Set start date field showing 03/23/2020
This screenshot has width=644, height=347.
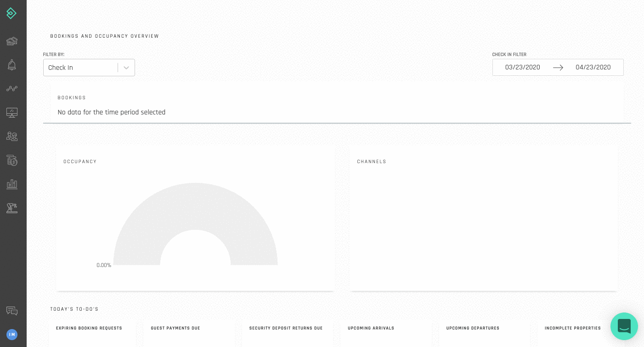tap(523, 67)
